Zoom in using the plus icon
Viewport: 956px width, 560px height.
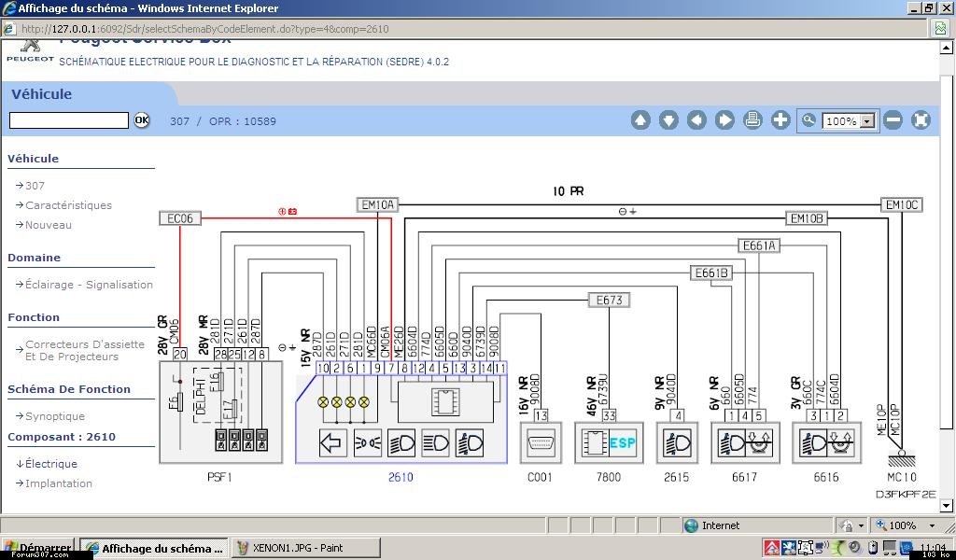point(780,120)
